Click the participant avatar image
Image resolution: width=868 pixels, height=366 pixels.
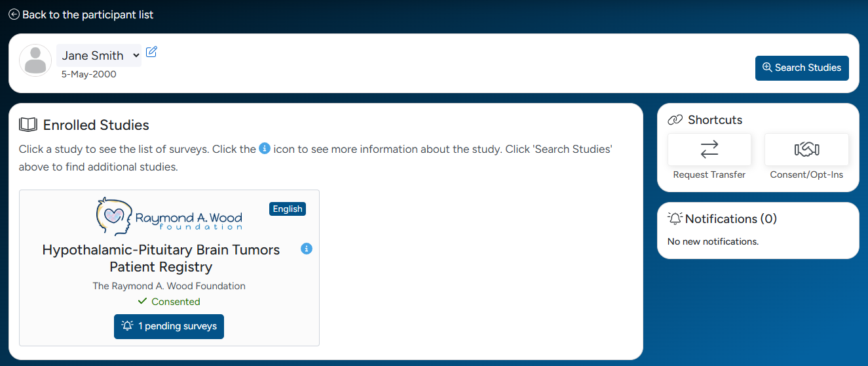point(35,60)
